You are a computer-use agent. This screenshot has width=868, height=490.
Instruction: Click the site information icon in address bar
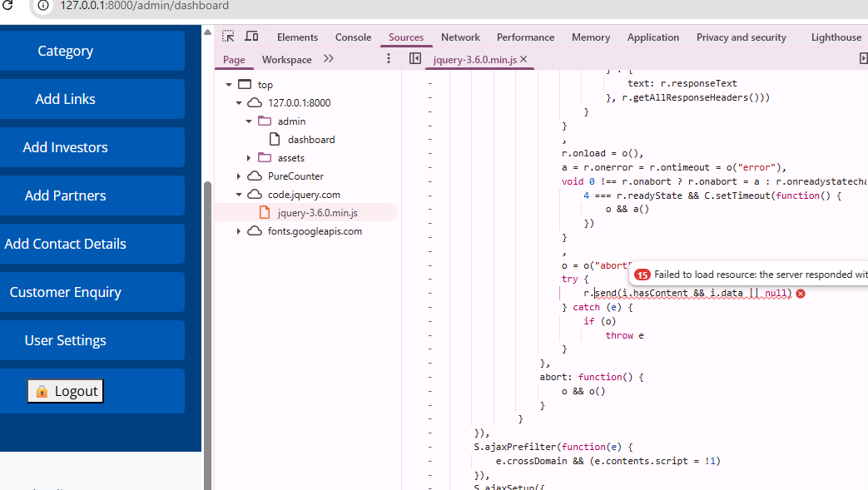point(44,6)
